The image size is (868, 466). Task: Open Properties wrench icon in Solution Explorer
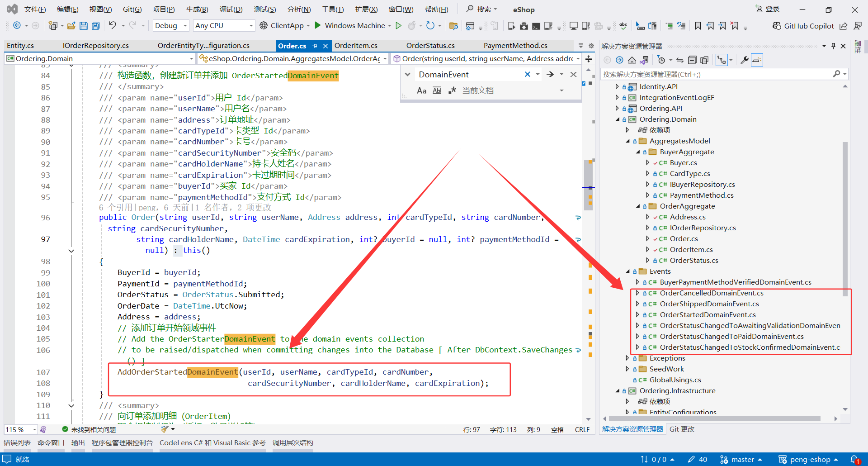(x=744, y=60)
